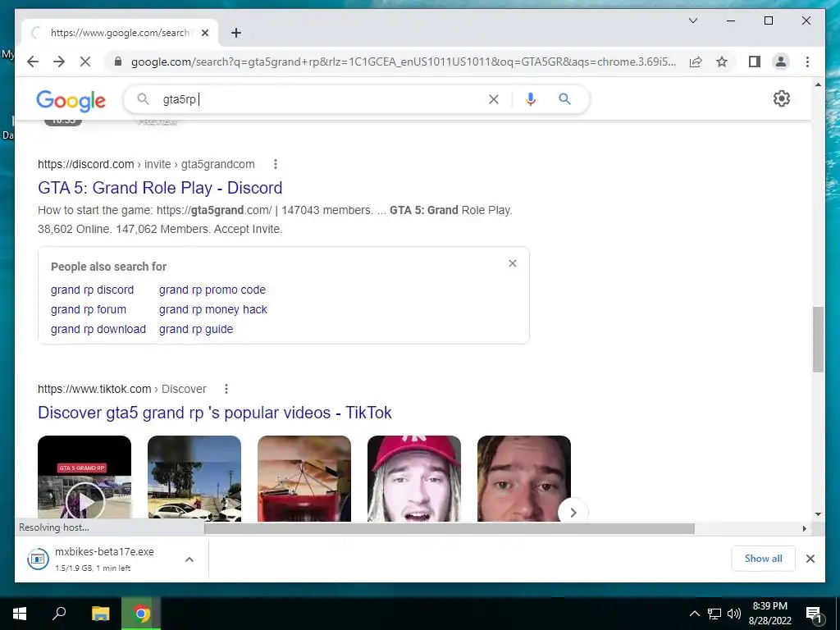Click the address bar URL
Image resolution: width=840 pixels, height=630 pixels.
pos(403,62)
